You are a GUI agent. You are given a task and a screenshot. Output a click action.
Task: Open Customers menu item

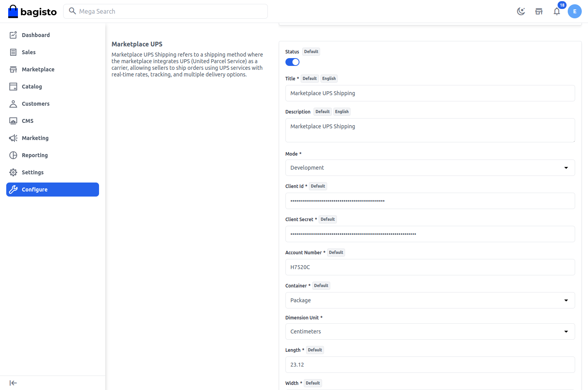point(53,104)
